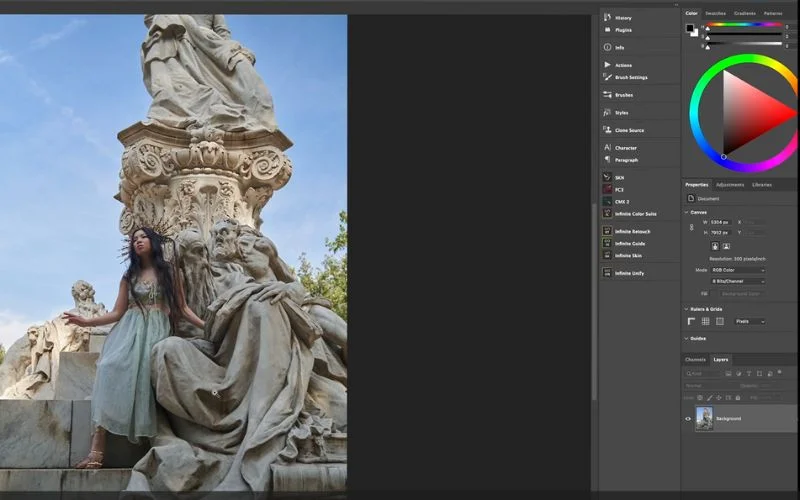The height and width of the screenshot is (500, 800).
Task: Open the Clone Source panel
Action: pyautogui.click(x=629, y=130)
